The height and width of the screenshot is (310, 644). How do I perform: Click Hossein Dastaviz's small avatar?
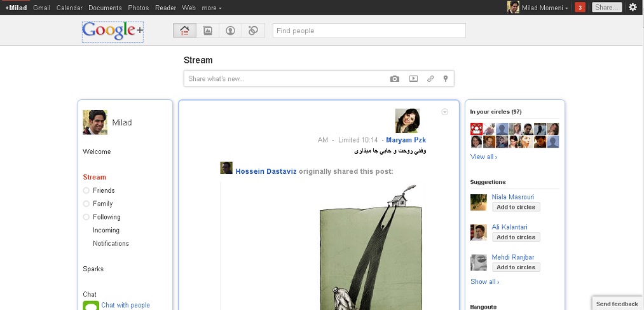(226, 168)
